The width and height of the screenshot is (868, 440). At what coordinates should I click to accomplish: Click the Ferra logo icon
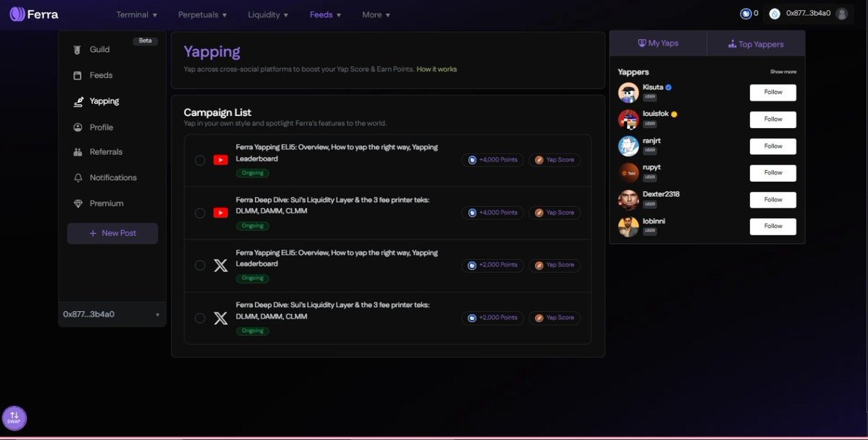pos(17,14)
